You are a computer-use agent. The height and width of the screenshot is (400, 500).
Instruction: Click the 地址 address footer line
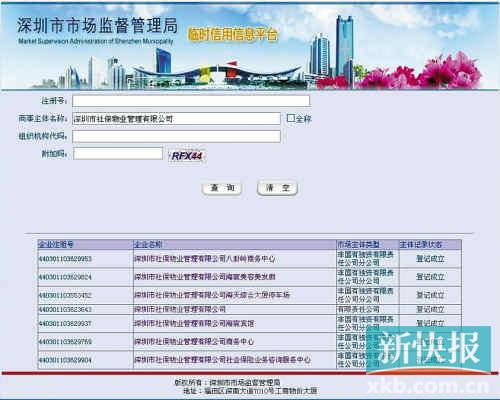point(250,391)
